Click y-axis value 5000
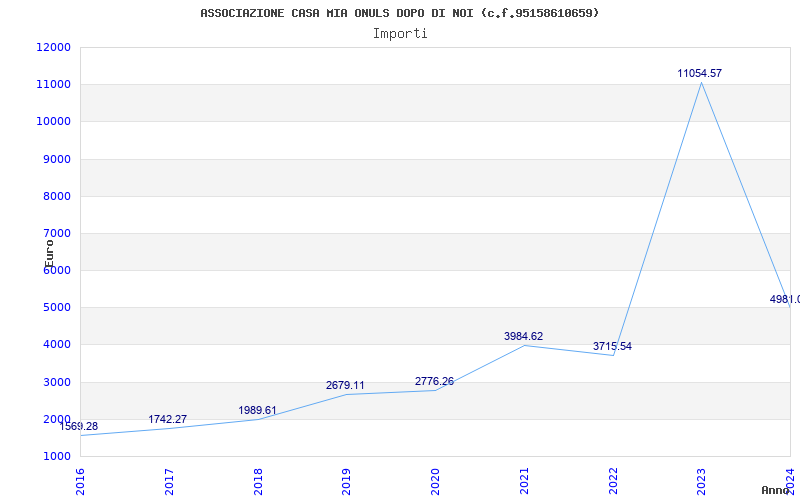 56,308
